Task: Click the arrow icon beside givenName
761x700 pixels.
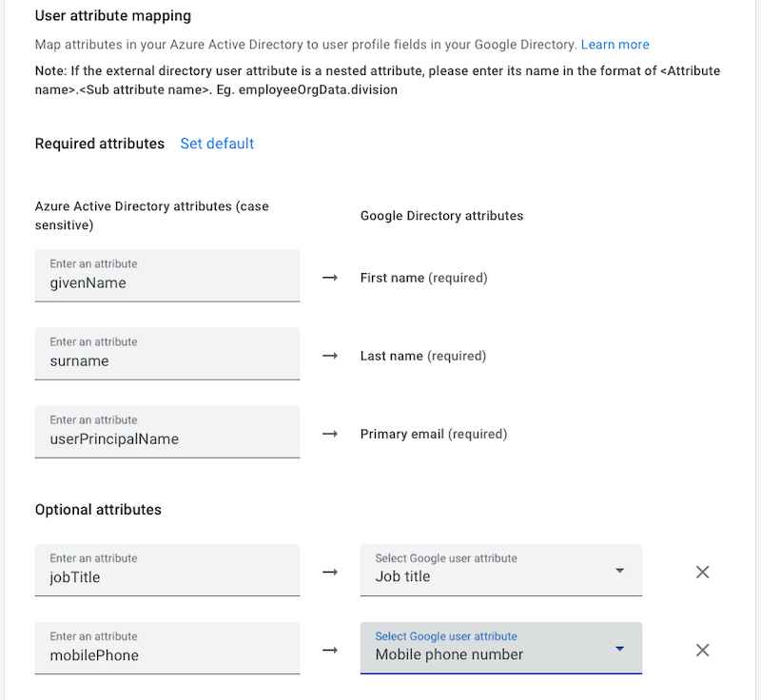Action: (x=330, y=278)
